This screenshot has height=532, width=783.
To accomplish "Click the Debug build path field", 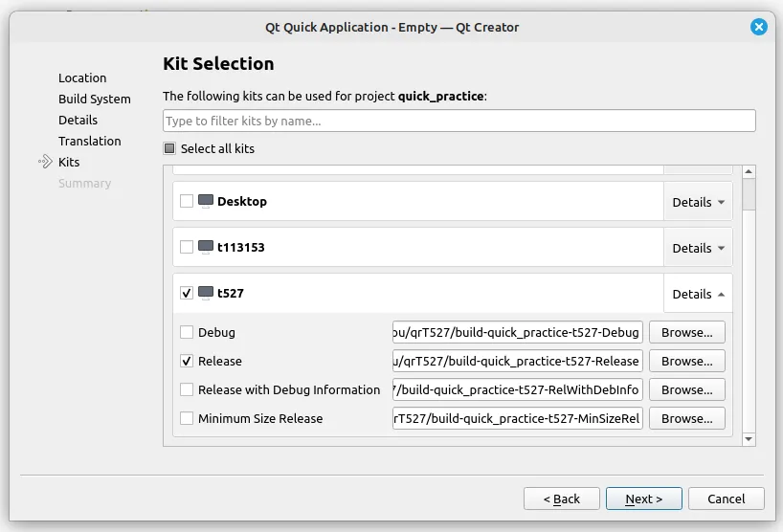I will (x=517, y=332).
